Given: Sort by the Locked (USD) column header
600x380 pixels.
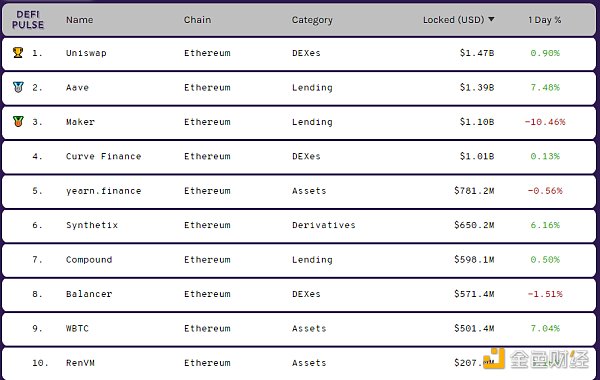Looking at the screenshot, I should tap(453, 20).
